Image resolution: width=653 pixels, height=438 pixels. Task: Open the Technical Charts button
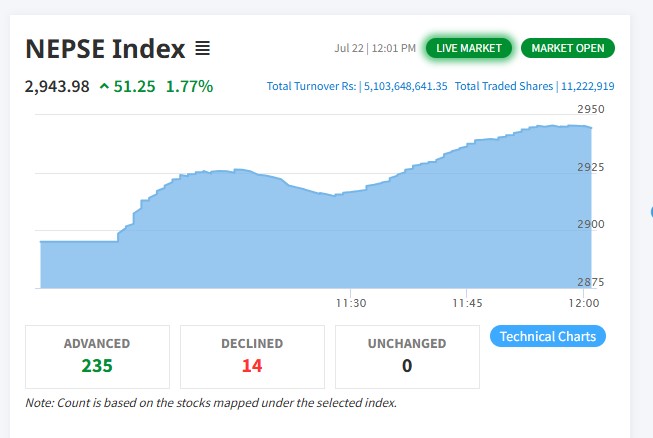[547, 336]
